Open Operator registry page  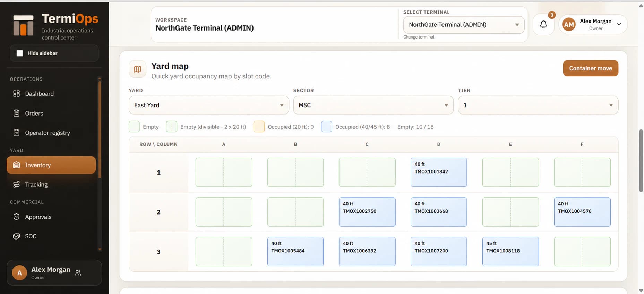point(51,133)
